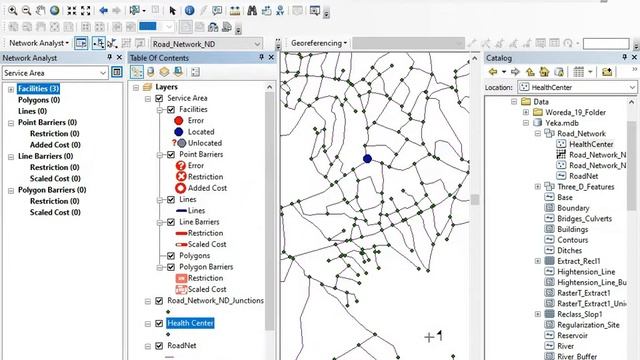Select Polygons (0) in Network Analyst window

tap(39, 100)
